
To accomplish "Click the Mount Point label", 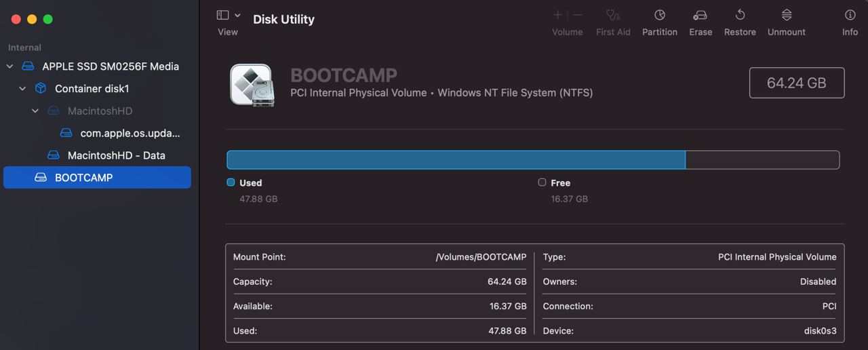I will tap(259, 257).
